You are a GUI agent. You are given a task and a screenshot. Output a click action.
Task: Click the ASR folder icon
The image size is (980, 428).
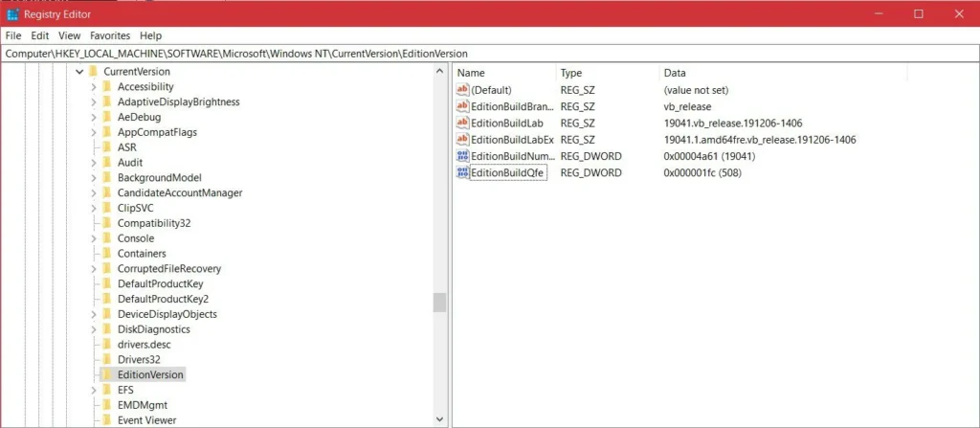coord(107,147)
